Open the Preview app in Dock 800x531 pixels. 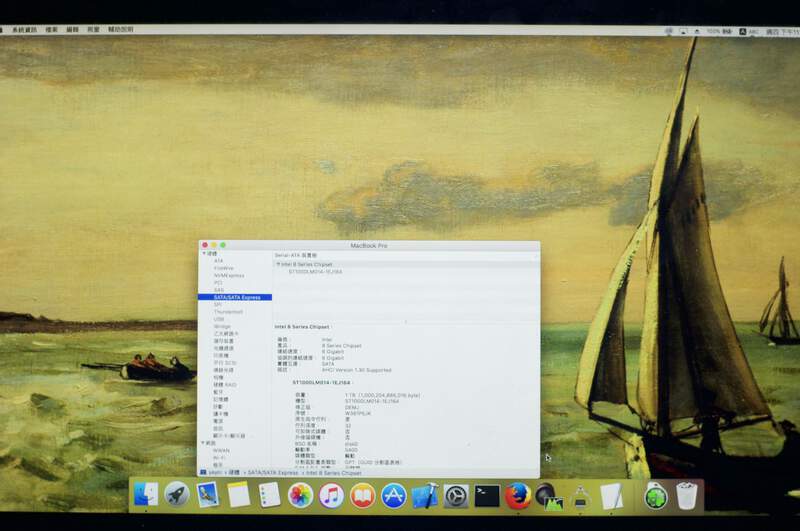(208, 495)
